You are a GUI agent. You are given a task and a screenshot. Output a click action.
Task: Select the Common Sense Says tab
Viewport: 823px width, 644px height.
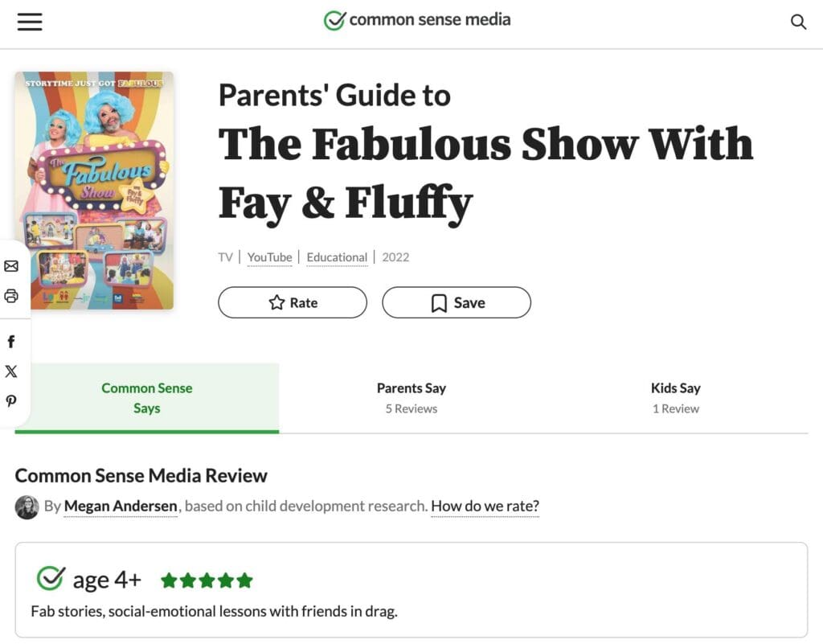pos(147,398)
